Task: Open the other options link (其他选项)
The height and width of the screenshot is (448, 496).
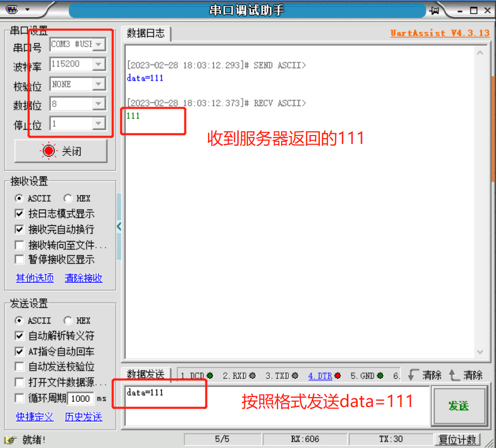Action: click(35, 278)
